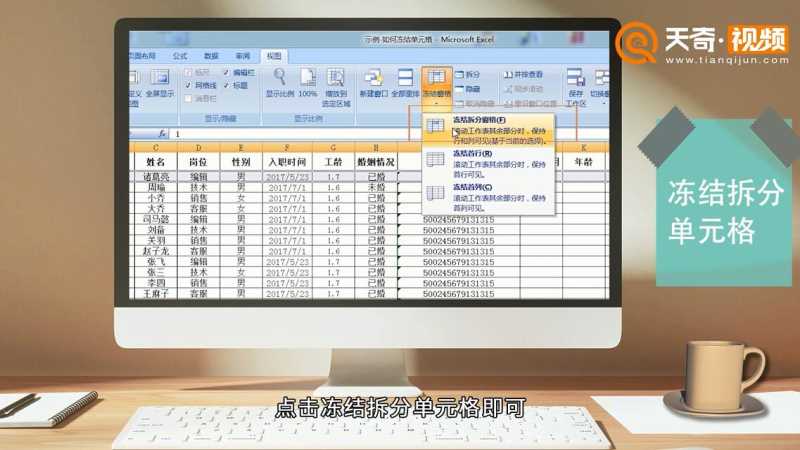Click the 保存工作区 save workspace icon
This screenshot has height=450, width=800.
576,78
